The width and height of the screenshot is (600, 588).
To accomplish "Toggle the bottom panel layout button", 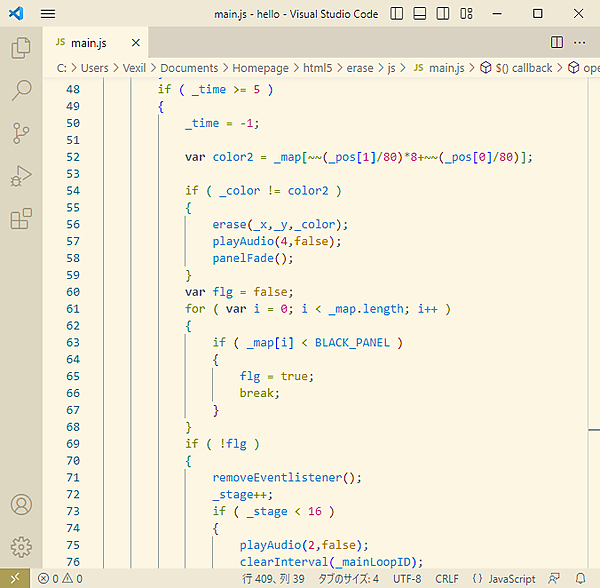I will 421,14.
